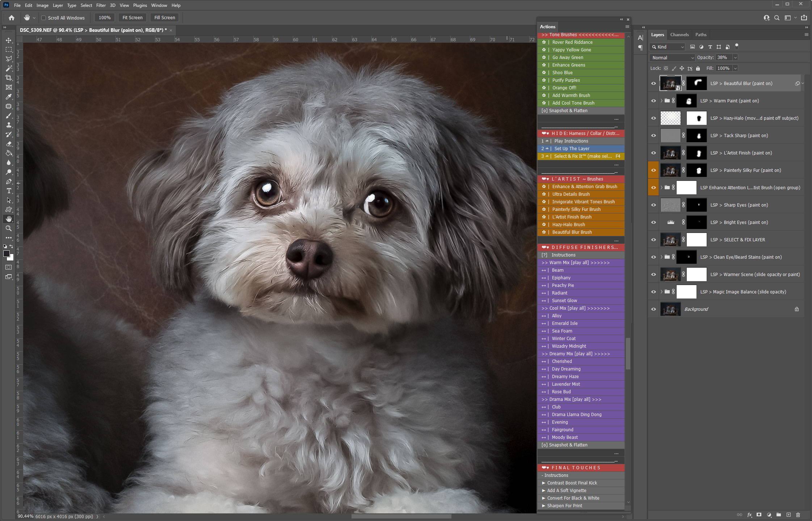The image size is (812, 521).
Task: Select the Magic Wand tool
Action: pyautogui.click(x=9, y=68)
